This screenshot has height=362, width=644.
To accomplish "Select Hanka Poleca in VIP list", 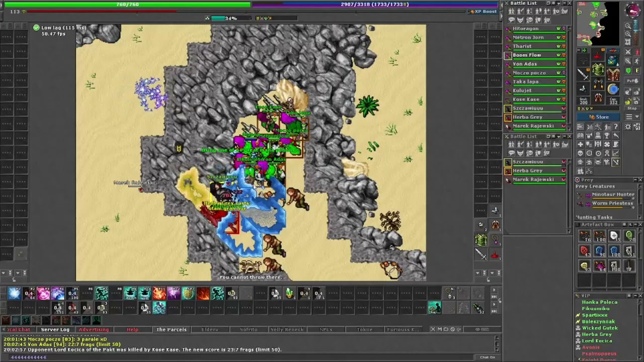I will (599, 302).
